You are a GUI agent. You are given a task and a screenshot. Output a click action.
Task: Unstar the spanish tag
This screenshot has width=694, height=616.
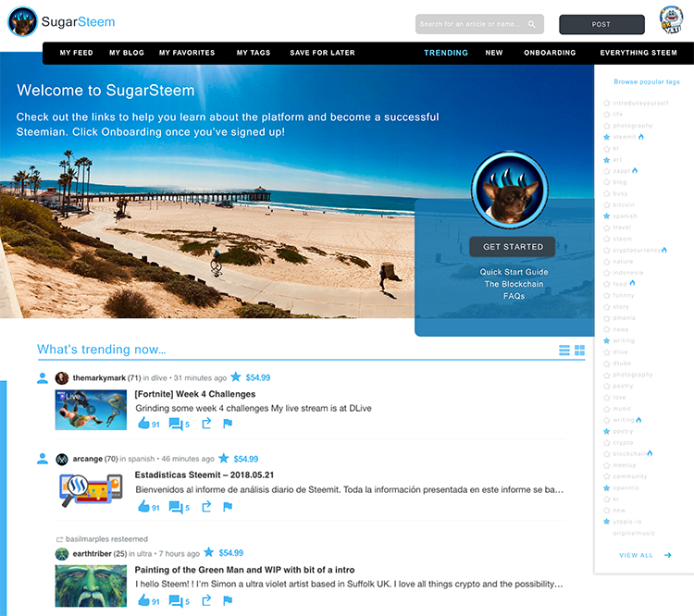(x=607, y=216)
